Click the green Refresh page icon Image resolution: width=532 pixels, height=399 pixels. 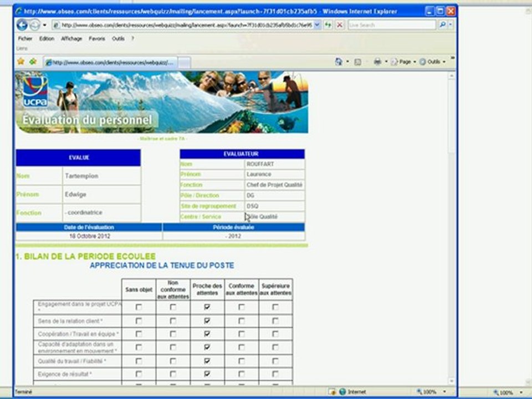pos(328,25)
